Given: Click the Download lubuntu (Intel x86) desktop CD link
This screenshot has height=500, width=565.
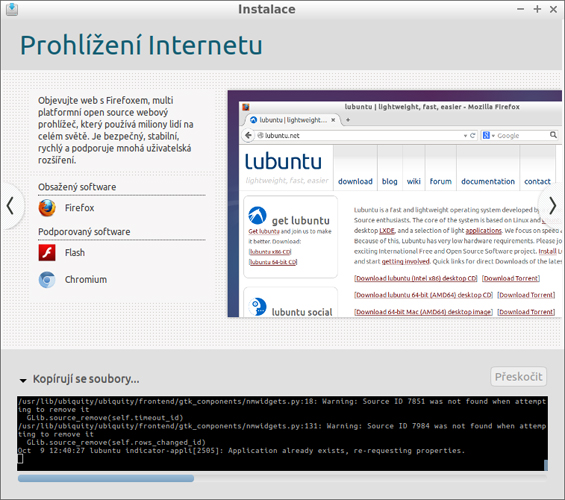Looking at the screenshot, I should click(416, 278).
